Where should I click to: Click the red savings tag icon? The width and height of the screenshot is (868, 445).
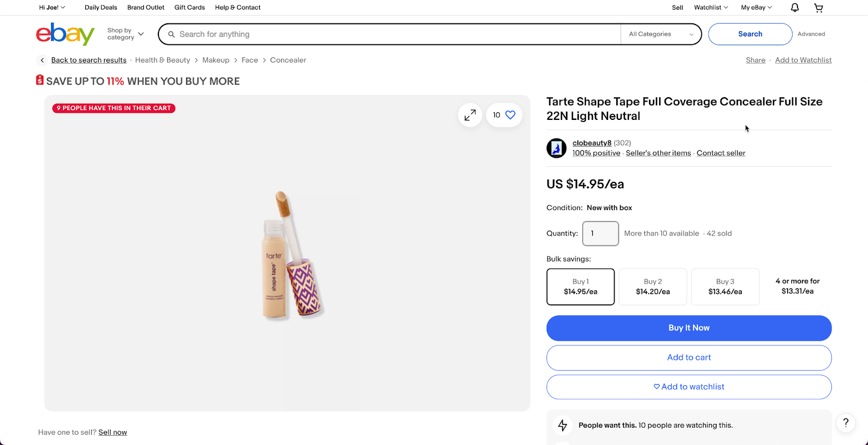click(40, 80)
